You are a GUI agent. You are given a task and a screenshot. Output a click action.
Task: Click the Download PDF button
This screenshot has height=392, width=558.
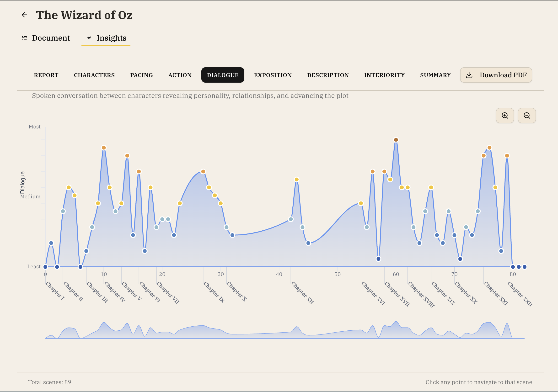point(496,75)
